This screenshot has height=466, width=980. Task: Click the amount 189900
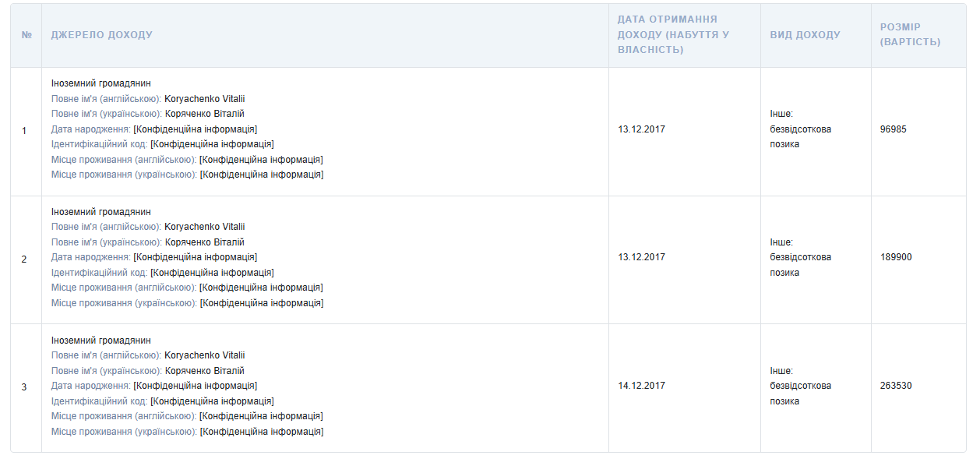(x=896, y=257)
